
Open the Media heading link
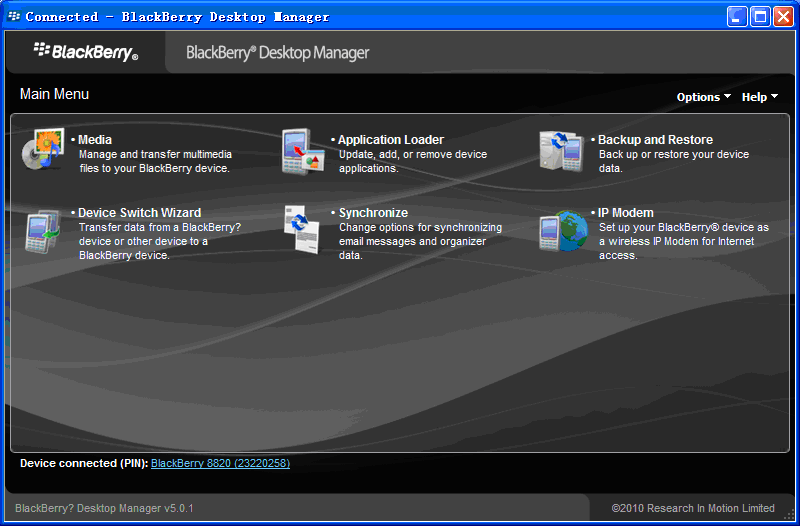(95, 139)
